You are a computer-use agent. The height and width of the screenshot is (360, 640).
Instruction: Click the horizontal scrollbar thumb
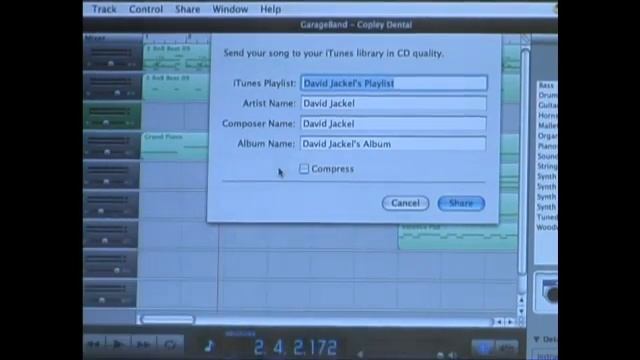point(168,320)
